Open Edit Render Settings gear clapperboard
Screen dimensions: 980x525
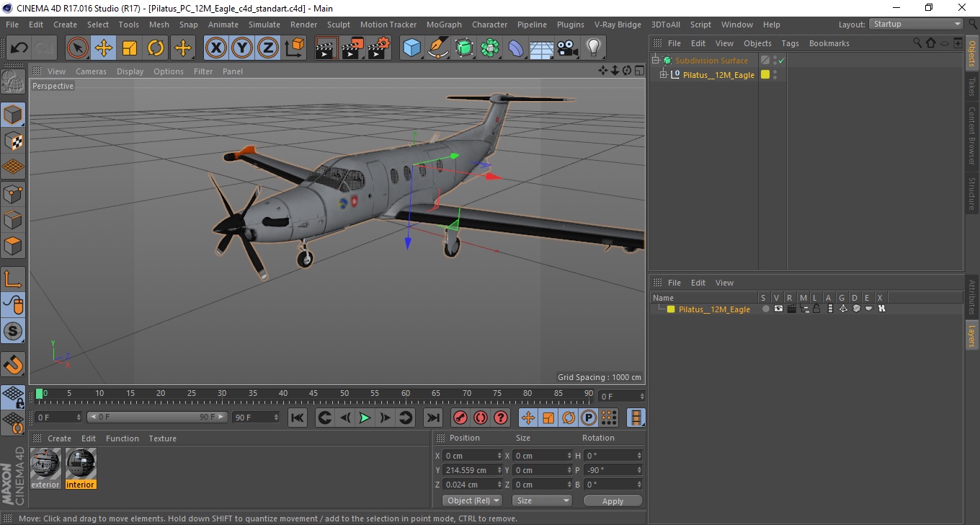point(379,48)
